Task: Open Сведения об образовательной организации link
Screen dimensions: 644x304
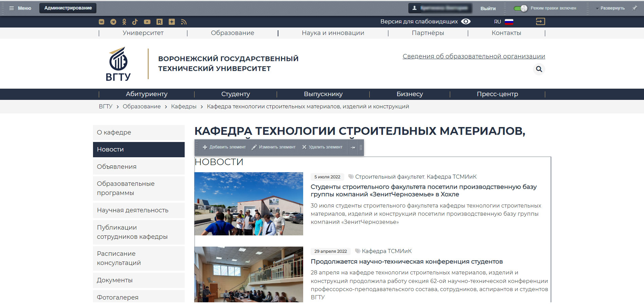Action: coord(474,56)
